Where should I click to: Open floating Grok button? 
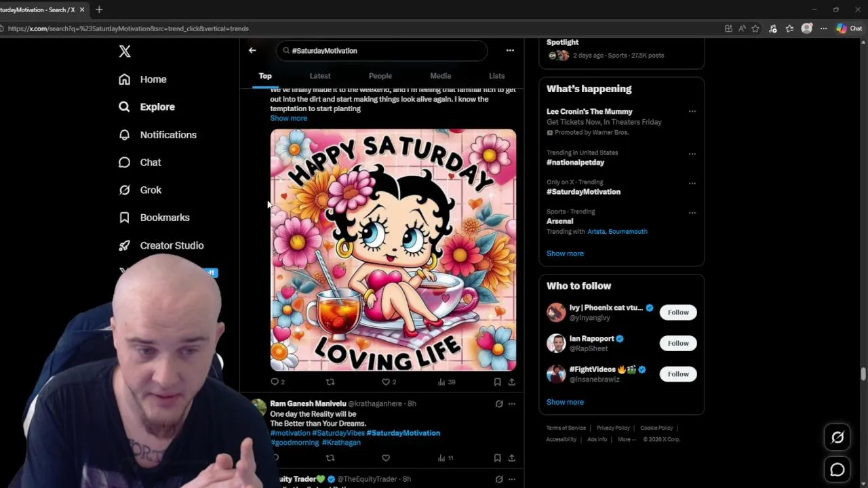click(x=837, y=438)
